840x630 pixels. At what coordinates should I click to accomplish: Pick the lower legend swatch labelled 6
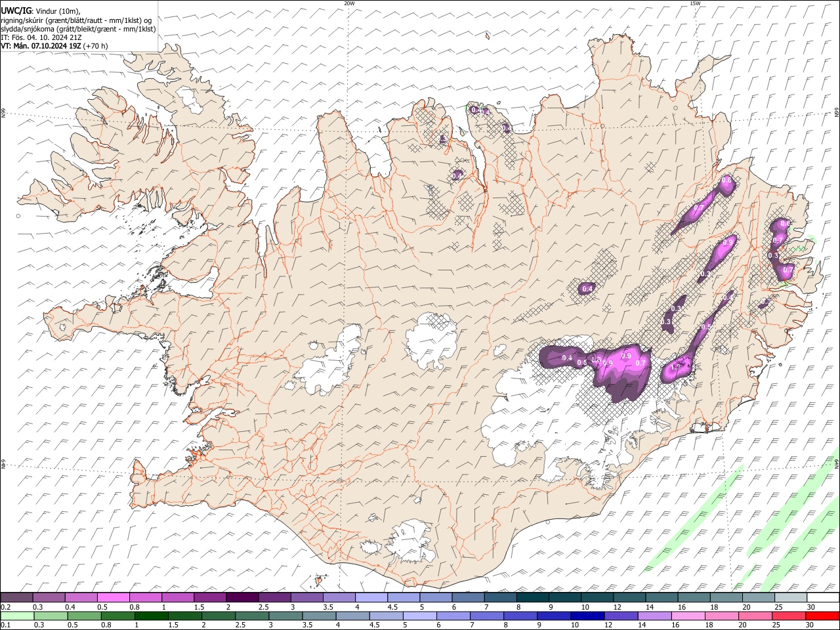click(453, 616)
